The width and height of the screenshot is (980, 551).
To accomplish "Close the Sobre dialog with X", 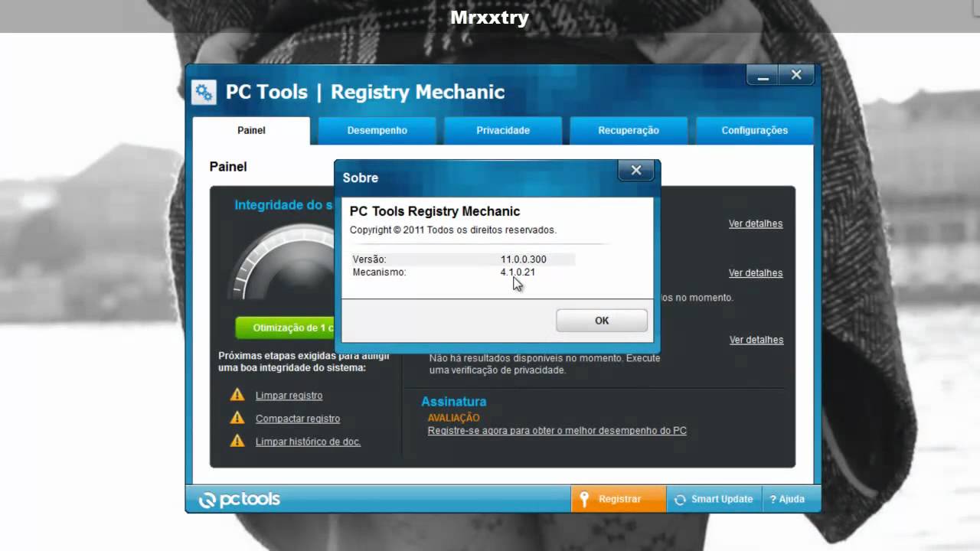I will click(635, 171).
